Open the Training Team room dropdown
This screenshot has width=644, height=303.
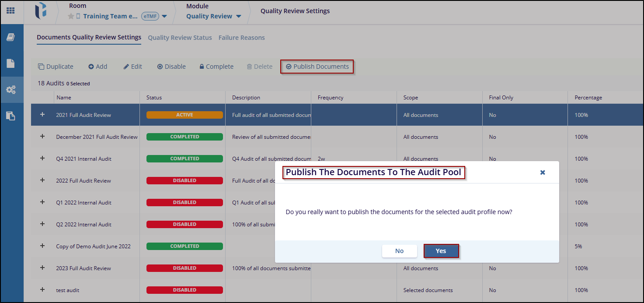click(164, 17)
